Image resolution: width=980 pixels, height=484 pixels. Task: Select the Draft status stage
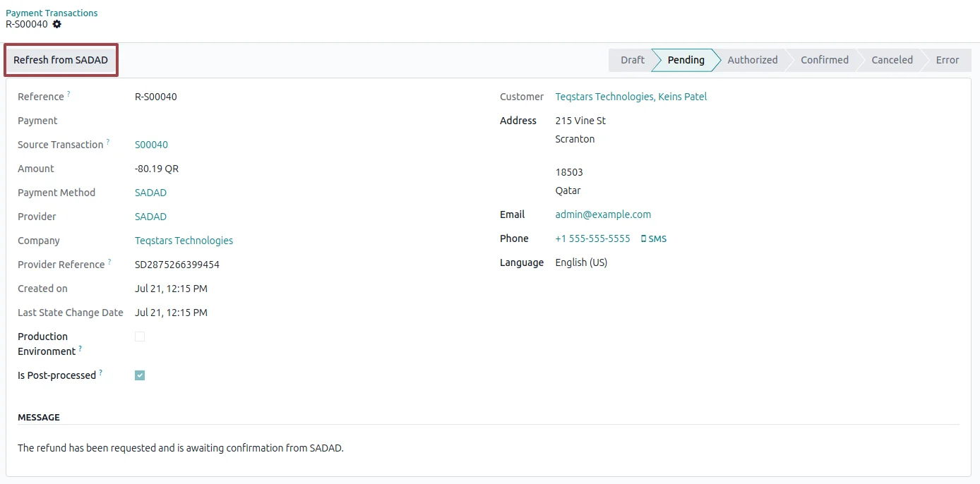632,60
